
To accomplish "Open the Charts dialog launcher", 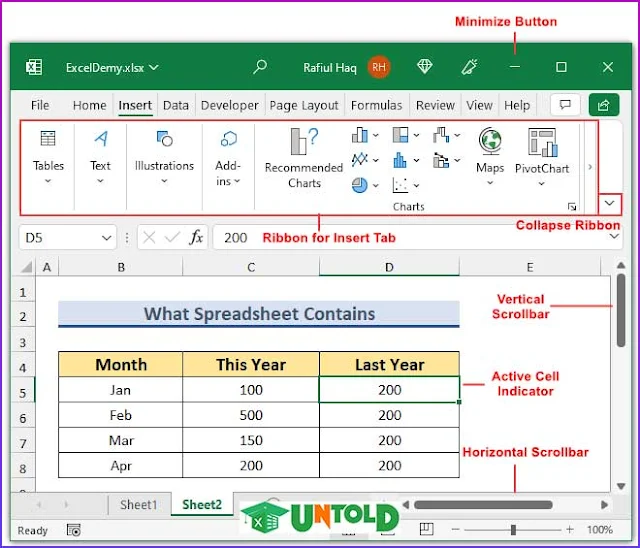I will point(572,207).
